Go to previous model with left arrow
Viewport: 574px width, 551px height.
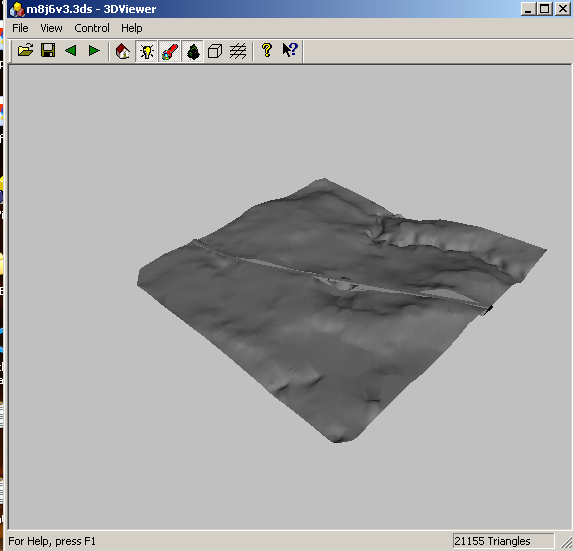[71, 51]
